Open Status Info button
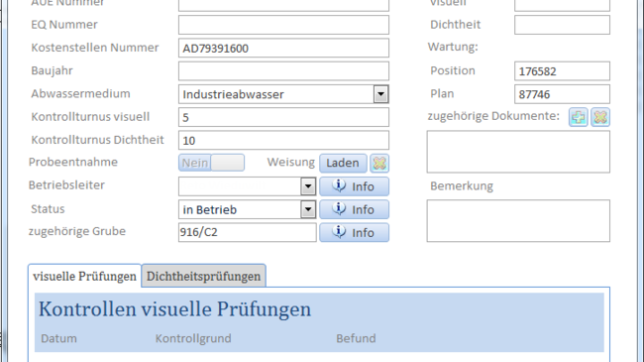 (x=354, y=209)
